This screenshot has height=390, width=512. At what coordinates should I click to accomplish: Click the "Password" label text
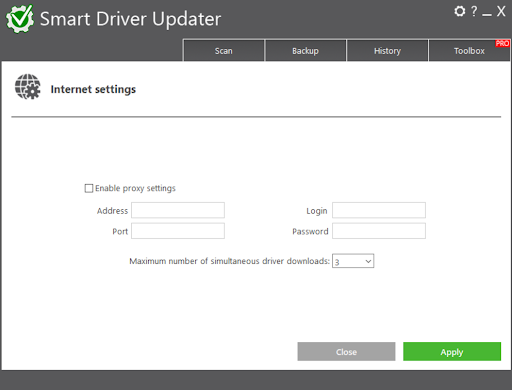(x=310, y=231)
